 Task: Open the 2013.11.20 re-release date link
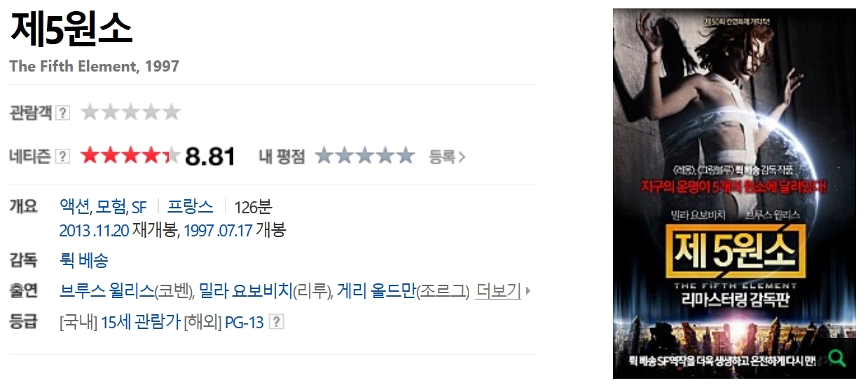[95, 230]
